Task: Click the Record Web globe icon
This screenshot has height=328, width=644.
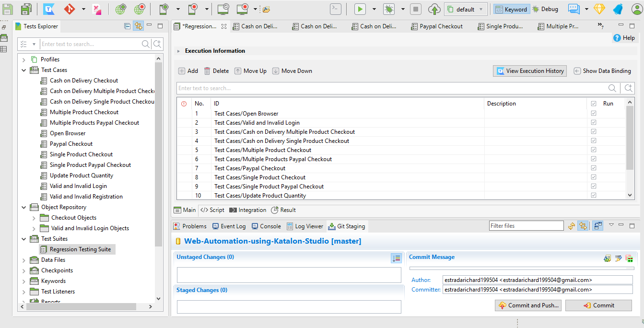Action: [140, 9]
